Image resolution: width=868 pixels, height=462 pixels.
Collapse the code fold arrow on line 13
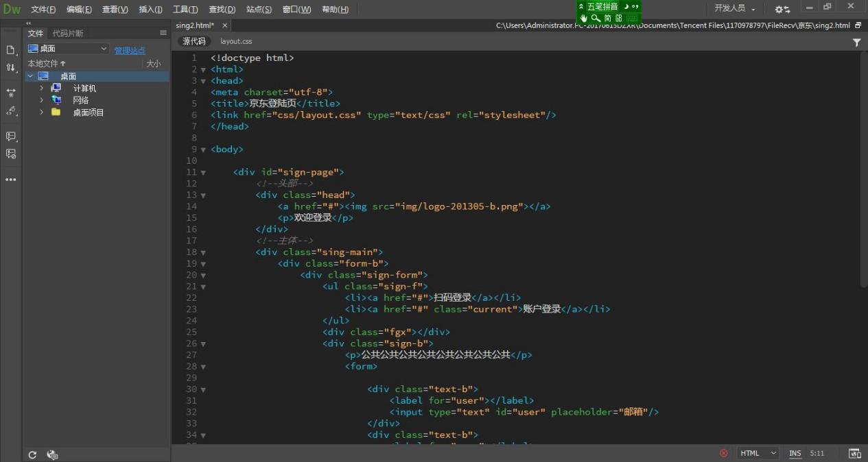[203, 195]
